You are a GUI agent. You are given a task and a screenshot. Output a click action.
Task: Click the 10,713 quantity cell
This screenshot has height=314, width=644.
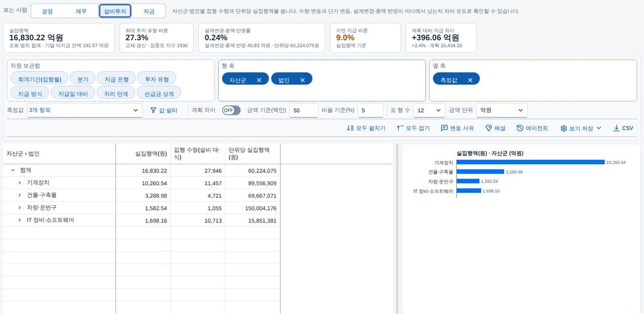click(198, 221)
